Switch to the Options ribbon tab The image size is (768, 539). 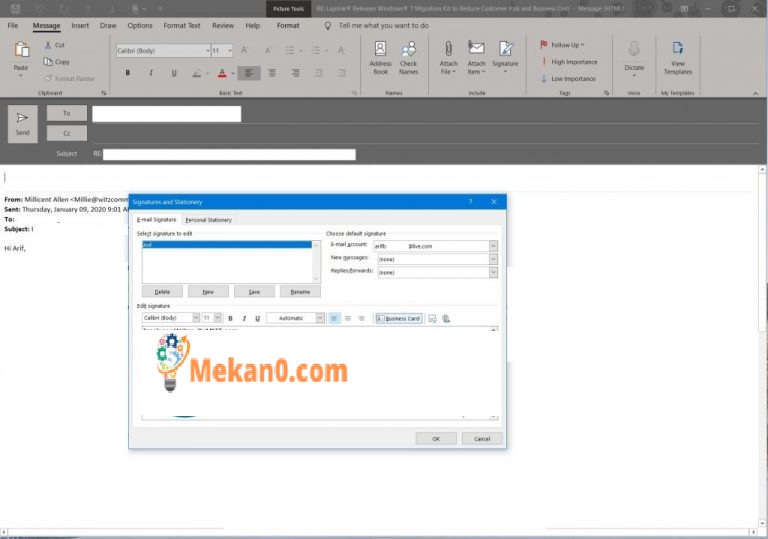[x=140, y=25]
